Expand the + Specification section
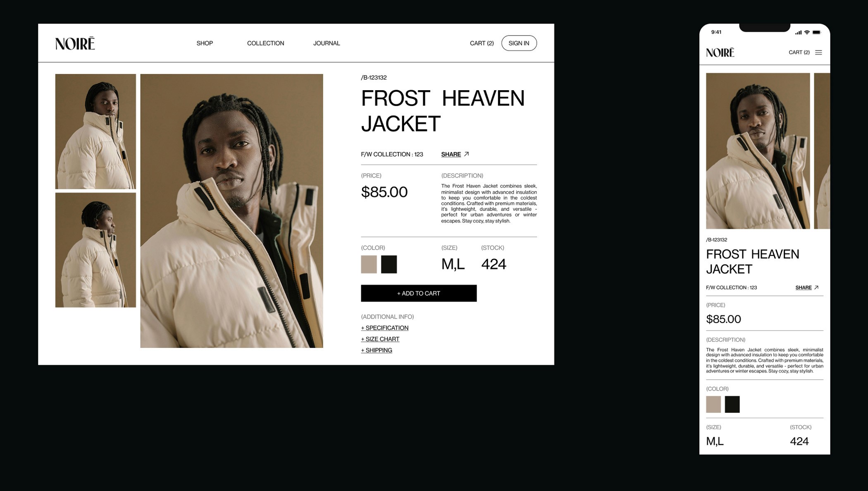Image resolution: width=868 pixels, height=491 pixels. (384, 328)
